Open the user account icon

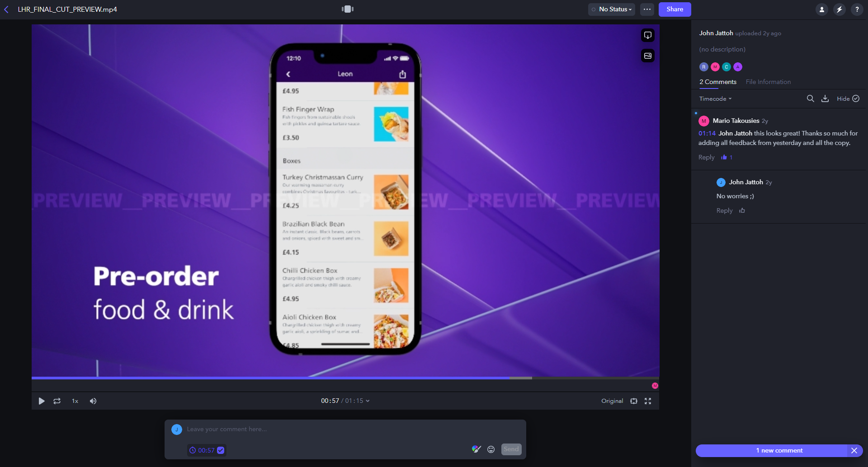pyautogui.click(x=821, y=9)
